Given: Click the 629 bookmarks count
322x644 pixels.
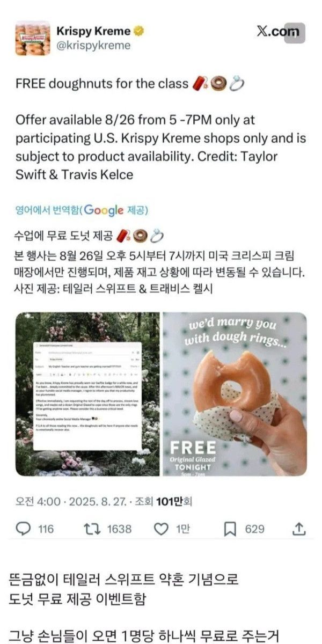Looking at the screenshot, I should pyautogui.click(x=254, y=529).
